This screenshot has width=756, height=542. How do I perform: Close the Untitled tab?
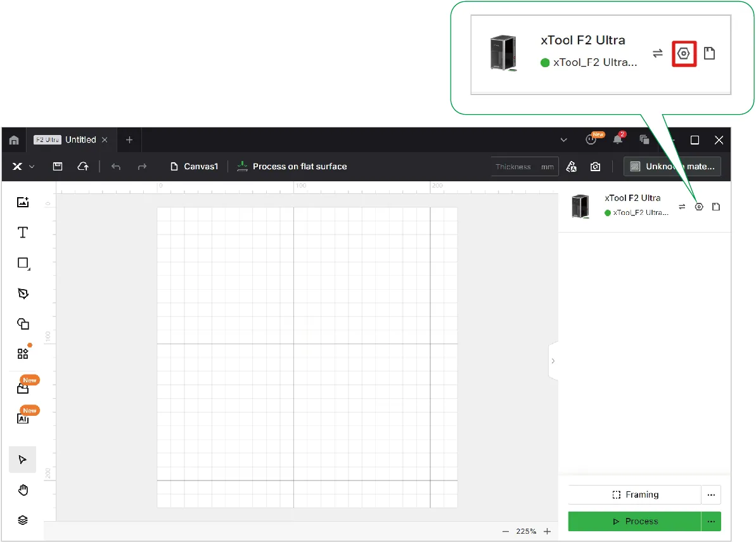click(x=105, y=140)
